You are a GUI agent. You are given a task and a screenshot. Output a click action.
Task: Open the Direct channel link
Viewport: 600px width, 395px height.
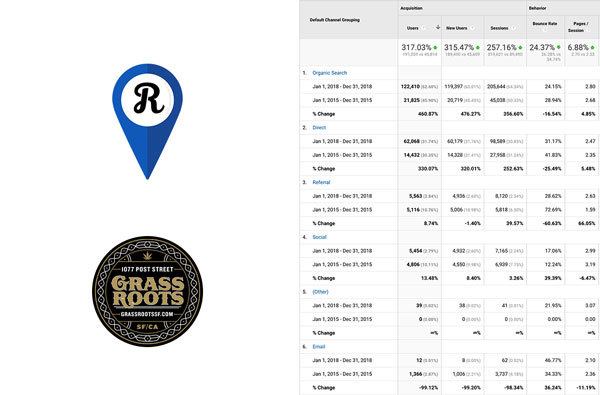pos(319,127)
